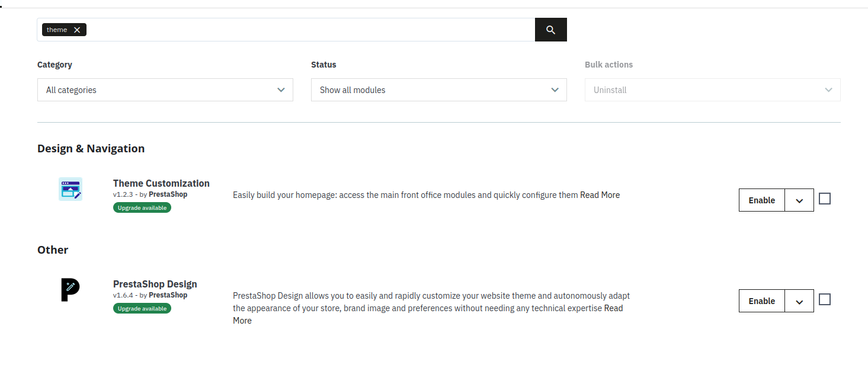Enable the Theme Customization module

click(x=761, y=200)
